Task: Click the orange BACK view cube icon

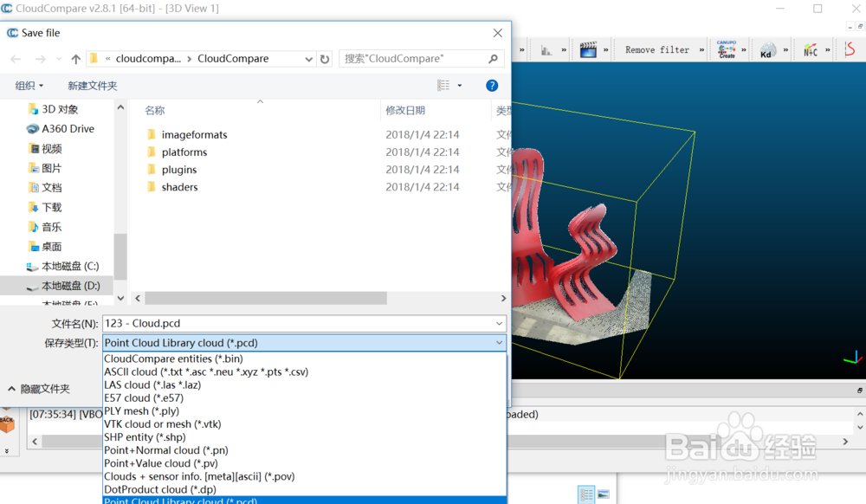Action: tap(7, 424)
